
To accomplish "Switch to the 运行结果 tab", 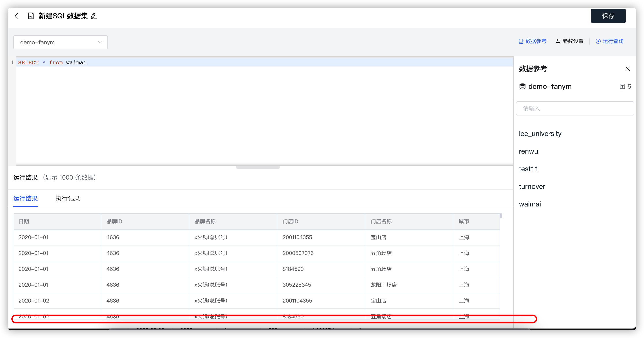I will click(26, 198).
